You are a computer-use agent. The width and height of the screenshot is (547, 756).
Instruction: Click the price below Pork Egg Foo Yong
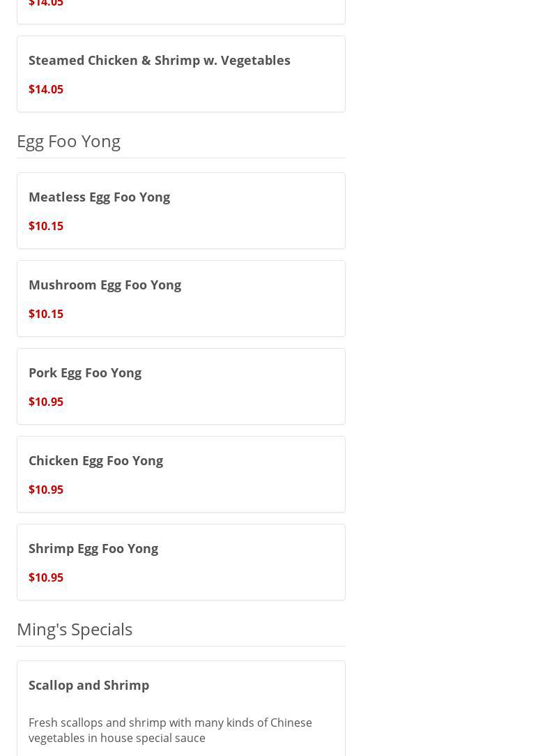[46, 402]
